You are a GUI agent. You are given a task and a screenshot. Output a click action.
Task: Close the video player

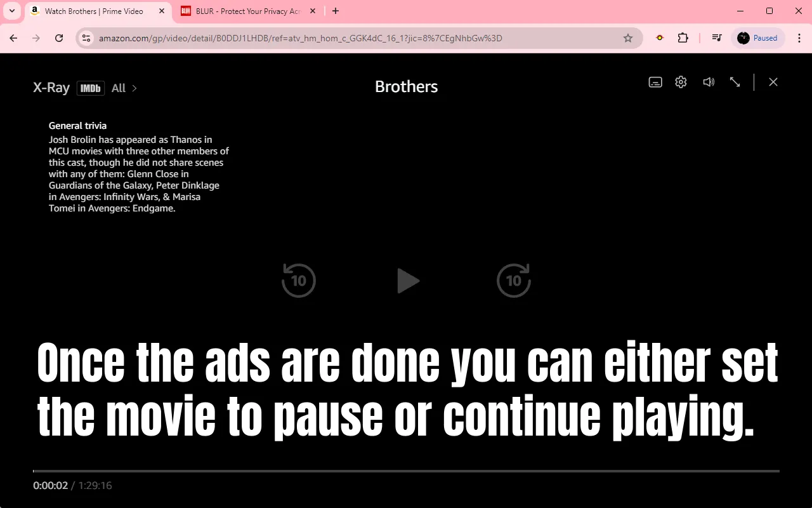[x=773, y=82]
